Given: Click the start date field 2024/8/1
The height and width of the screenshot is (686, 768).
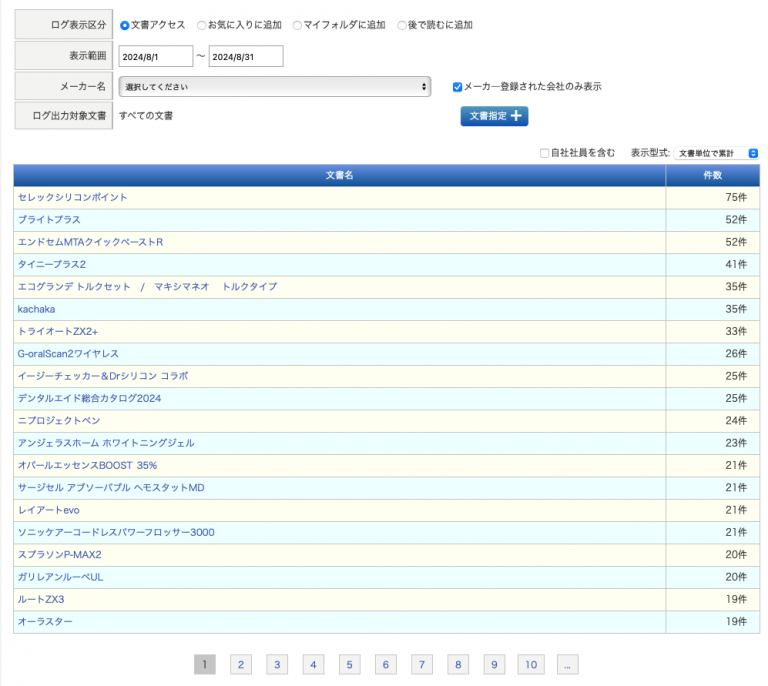Looking at the screenshot, I should click(x=156, y=56).
